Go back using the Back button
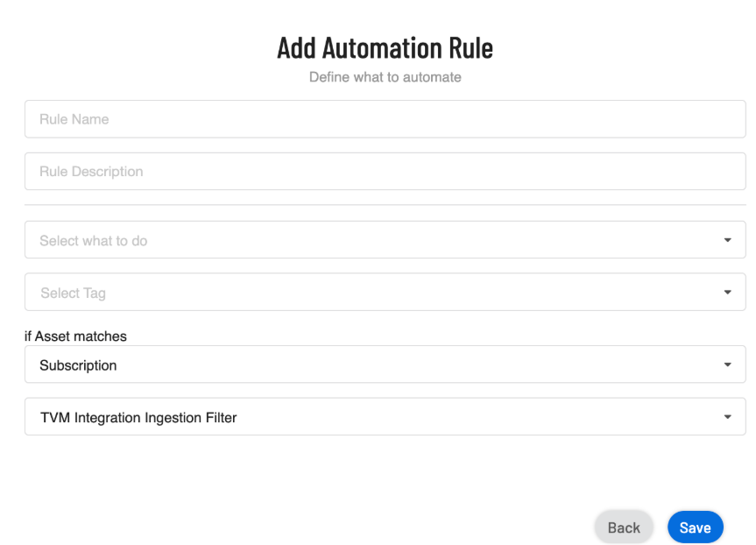The image size is (756, 545). pos(624,527)
